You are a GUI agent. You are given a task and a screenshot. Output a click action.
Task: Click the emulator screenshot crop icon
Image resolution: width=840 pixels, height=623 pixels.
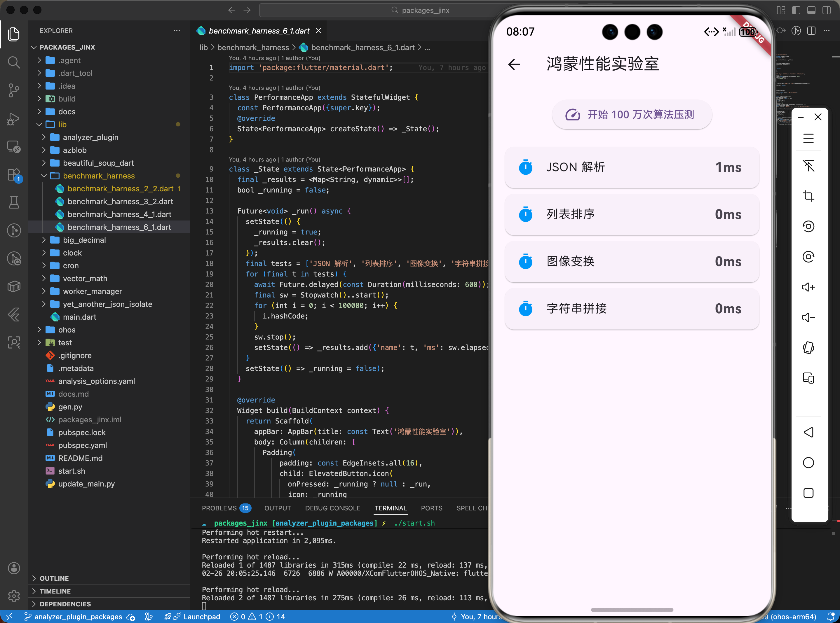pos(808,196)
